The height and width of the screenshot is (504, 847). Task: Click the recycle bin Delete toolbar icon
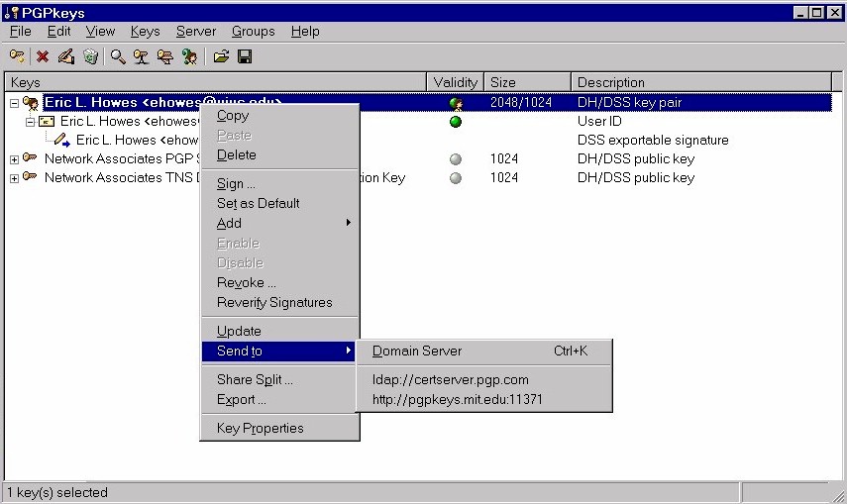(x=91, y=56)
